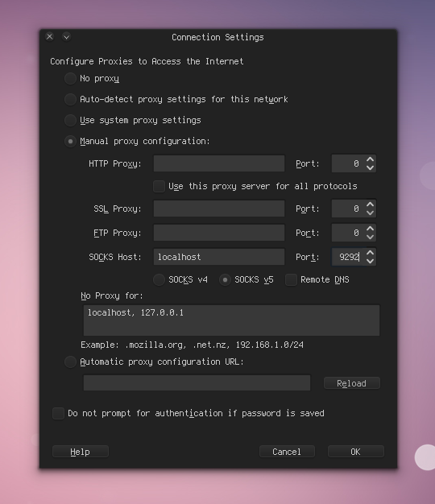This screenshot has width=435, height=504.
Task: Select Auto-detect proxy settings for this network
Action: (x=70, y=99)
